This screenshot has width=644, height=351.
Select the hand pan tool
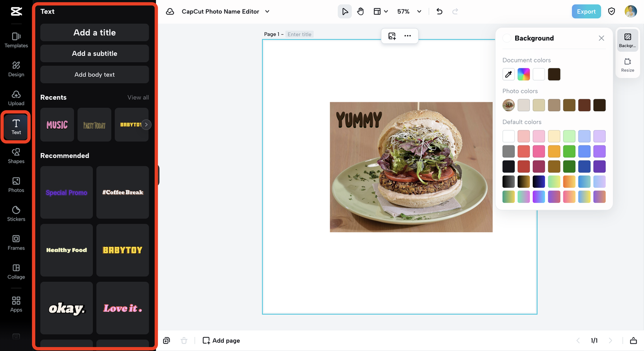(360, 12)
